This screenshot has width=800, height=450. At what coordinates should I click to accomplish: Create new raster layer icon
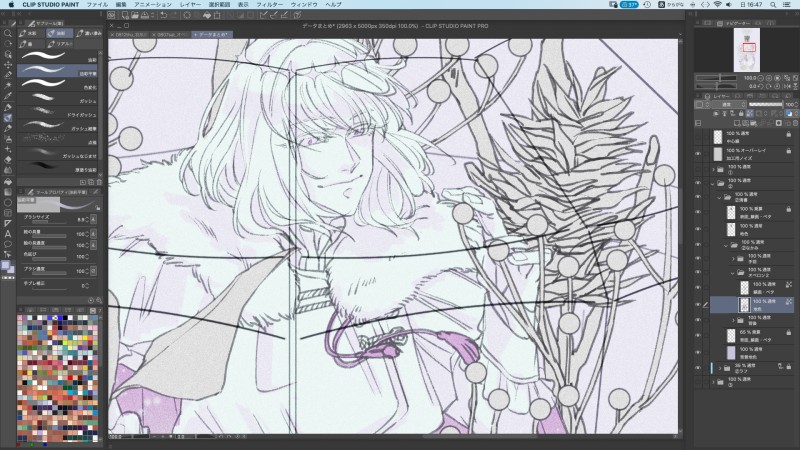point(737,123)
